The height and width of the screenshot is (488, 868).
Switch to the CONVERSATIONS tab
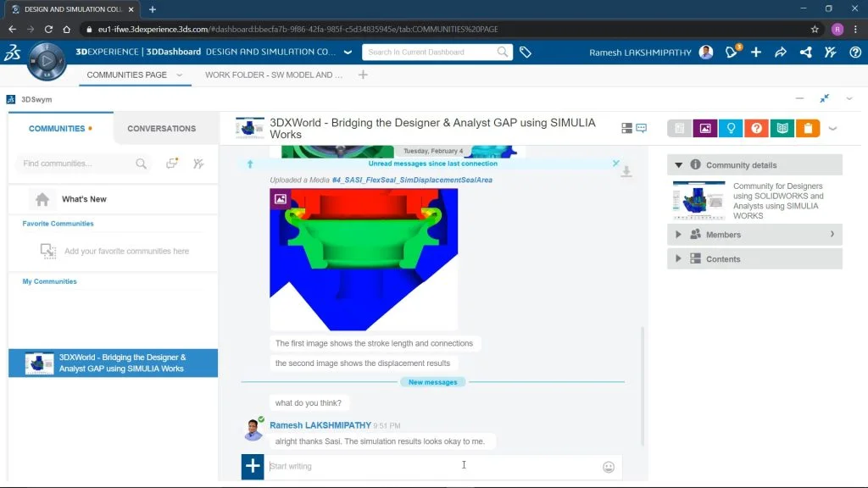162,129
